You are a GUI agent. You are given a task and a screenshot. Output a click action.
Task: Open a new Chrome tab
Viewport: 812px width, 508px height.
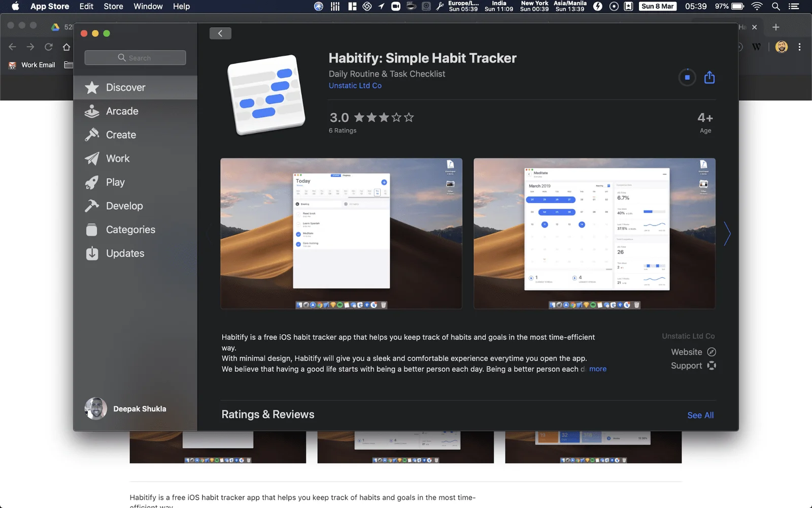(x=775, y=27)
